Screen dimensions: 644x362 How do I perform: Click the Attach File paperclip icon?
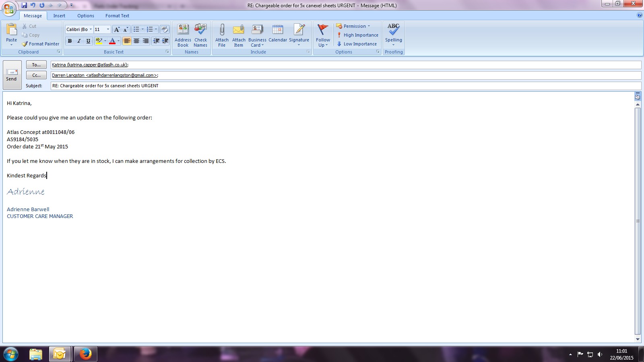(x=222, y=31)
